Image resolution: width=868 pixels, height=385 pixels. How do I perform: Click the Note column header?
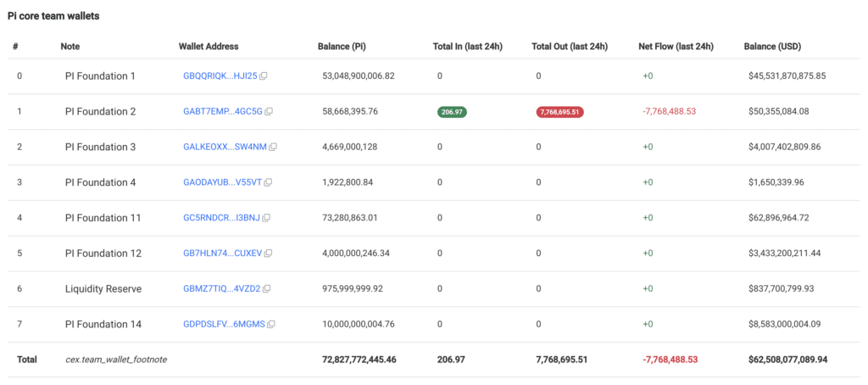70,47
